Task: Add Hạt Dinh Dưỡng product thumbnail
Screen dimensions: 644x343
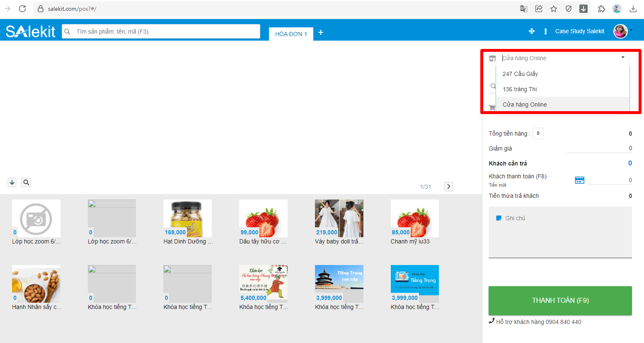Action: (187, 218)
